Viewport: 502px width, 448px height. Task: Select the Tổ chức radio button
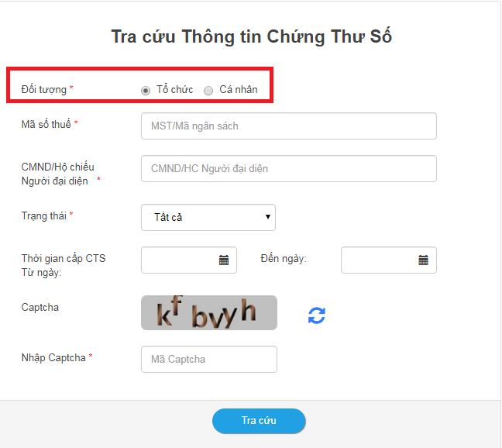pyautogui.click(x=146, y=91)
